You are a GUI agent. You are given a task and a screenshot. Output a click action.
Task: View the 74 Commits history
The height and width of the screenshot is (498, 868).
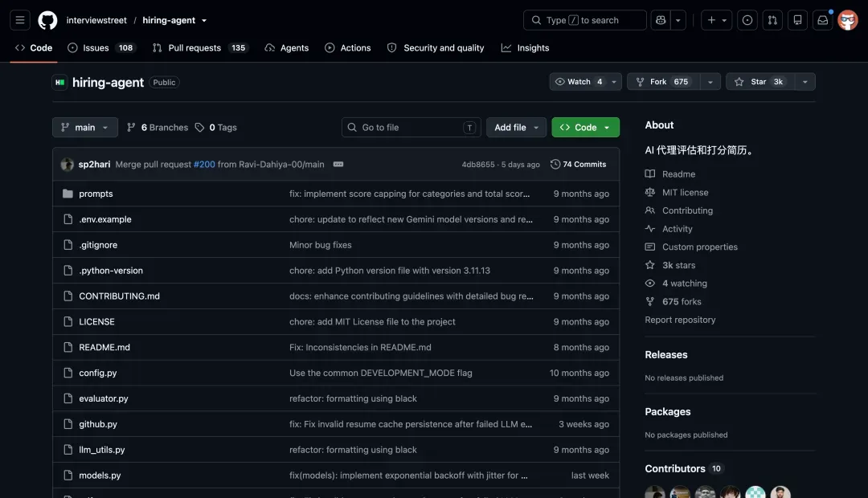(578, 165)
